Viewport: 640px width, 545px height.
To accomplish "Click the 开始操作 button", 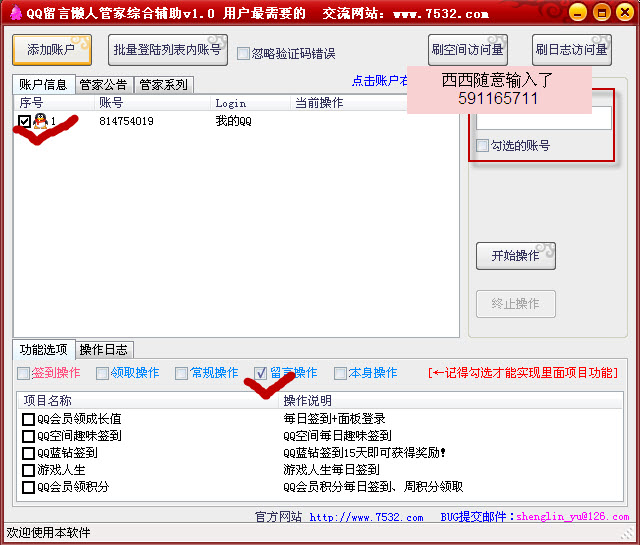I will click(x=515, y=256).
